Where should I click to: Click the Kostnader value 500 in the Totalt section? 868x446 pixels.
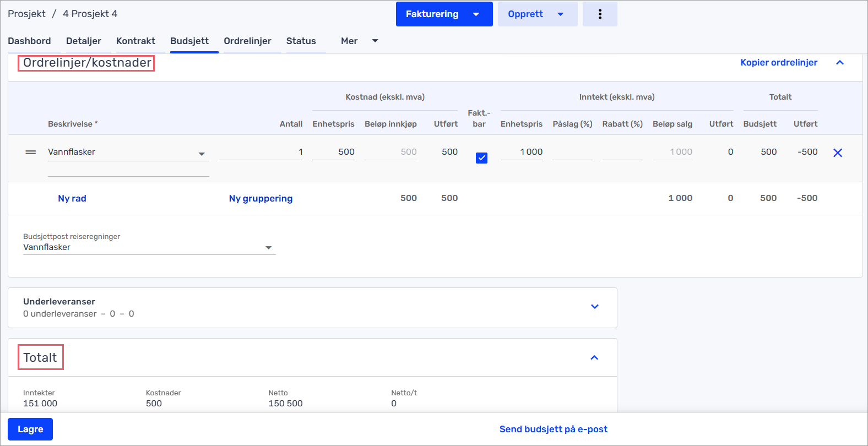tap(154, 404)
